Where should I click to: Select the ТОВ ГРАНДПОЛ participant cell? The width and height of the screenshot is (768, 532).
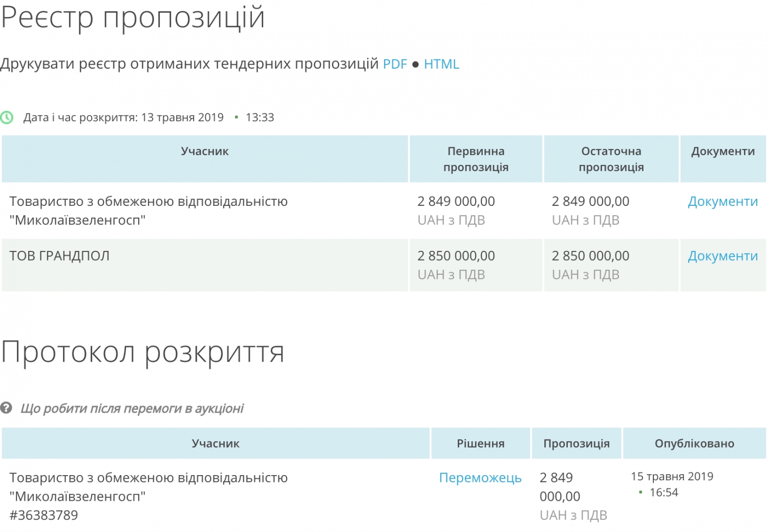(x=59, y=256)
